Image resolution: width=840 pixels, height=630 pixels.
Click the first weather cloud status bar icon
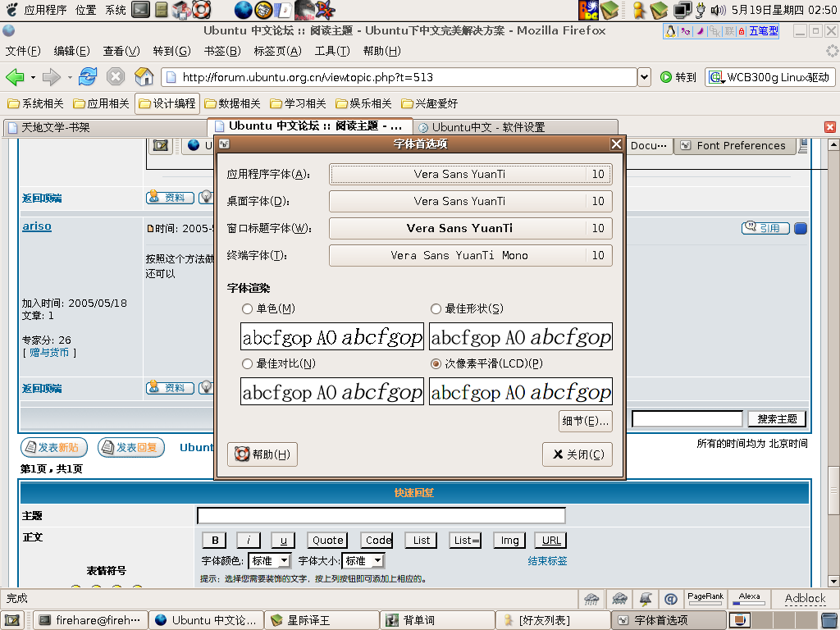click(591, 599)
